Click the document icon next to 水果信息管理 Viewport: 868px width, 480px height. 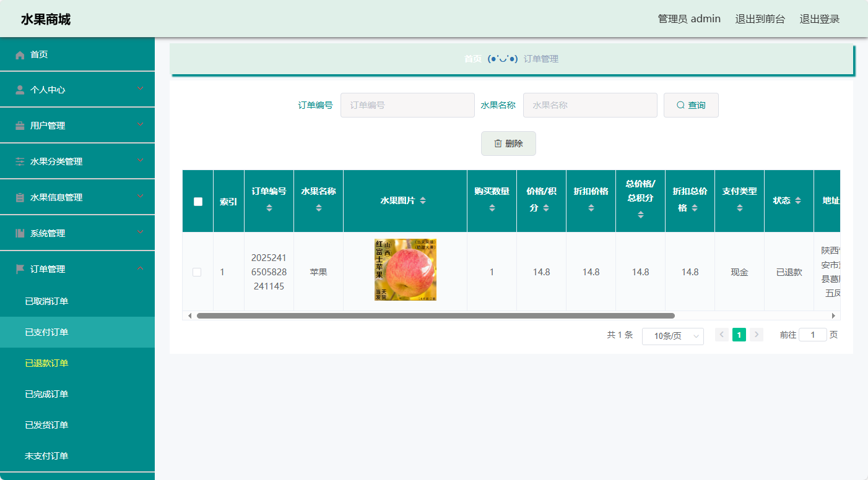pos(19,197)
